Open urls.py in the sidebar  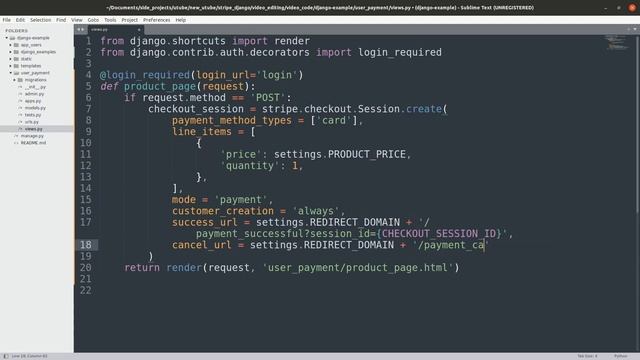pyautogui.click(x=32, y=122)
